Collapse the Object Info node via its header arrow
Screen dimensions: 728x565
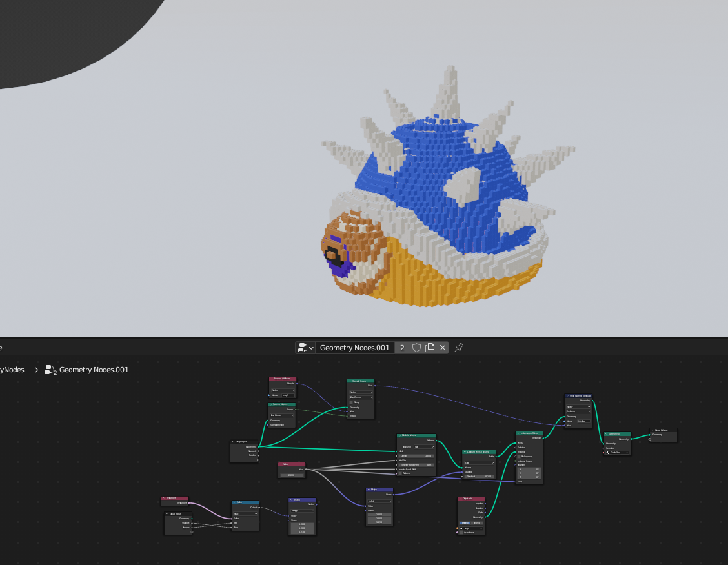460,499
